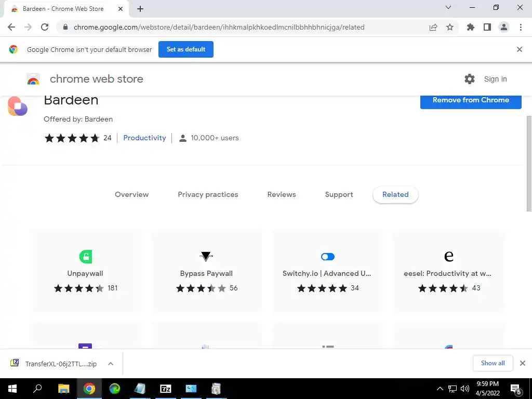Open the eesel extension icon
532x399 pixels.
coord(448,256)
